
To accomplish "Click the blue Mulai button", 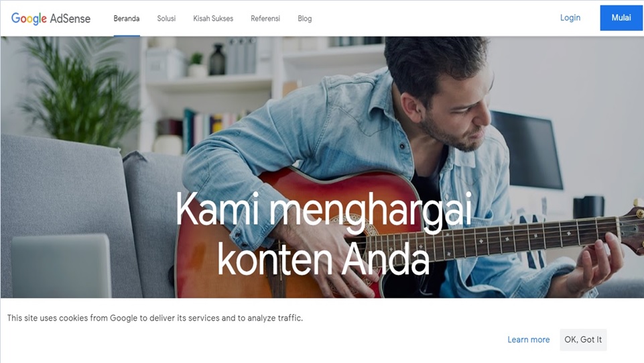I will (621, 17).
